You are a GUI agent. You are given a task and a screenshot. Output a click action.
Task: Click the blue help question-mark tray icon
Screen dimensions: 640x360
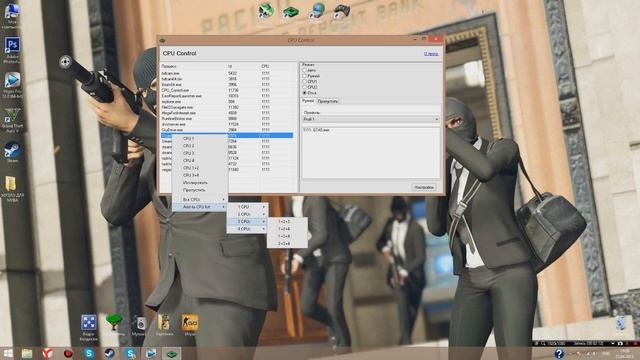pyautogui.click(x=559, y=353)
